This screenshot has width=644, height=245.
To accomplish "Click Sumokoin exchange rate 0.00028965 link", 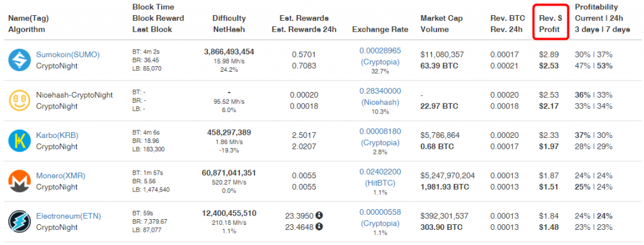I will click(x=380, y=50).
